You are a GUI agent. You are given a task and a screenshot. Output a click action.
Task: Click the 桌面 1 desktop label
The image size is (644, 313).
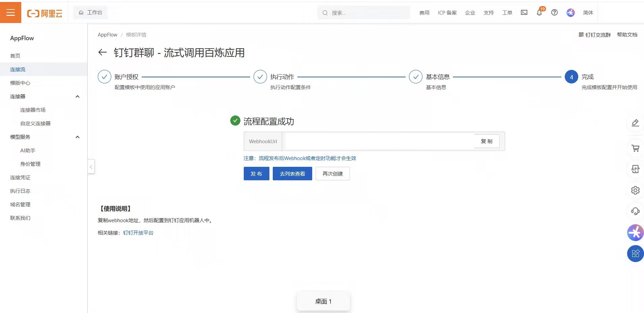point(323,301)
